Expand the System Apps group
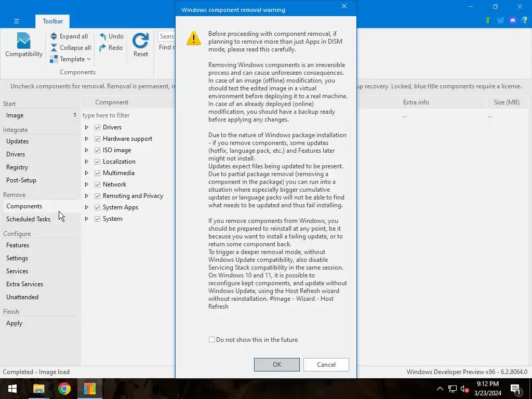Viewport: 532px width, 399px height. [x=87, y=207]
